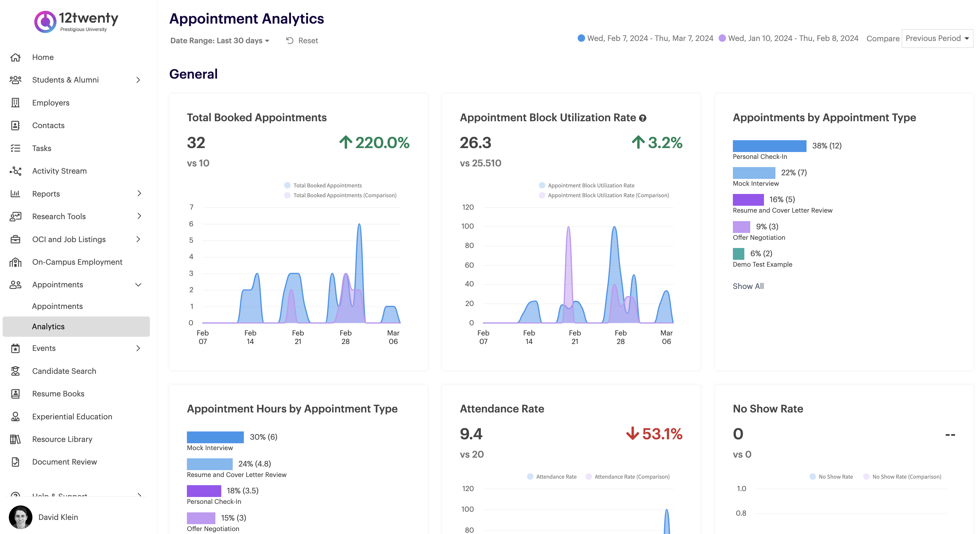The width and height of the screenshot is (980, 534).
Task: Click the Resume and Cover Letter Review 16% bar
Action: click(748, 200)
